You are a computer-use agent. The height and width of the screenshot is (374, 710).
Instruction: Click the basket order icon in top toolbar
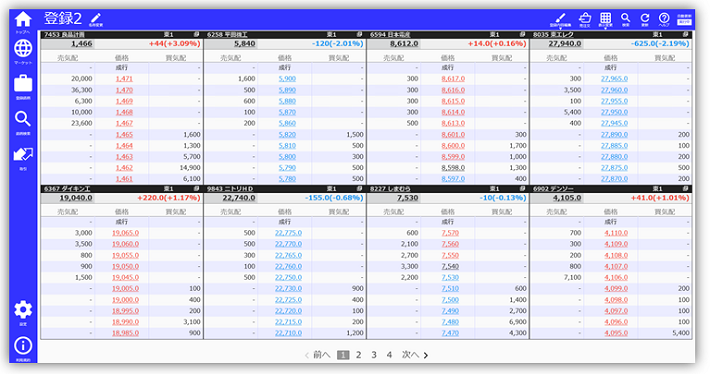click(x=585, y=19)
